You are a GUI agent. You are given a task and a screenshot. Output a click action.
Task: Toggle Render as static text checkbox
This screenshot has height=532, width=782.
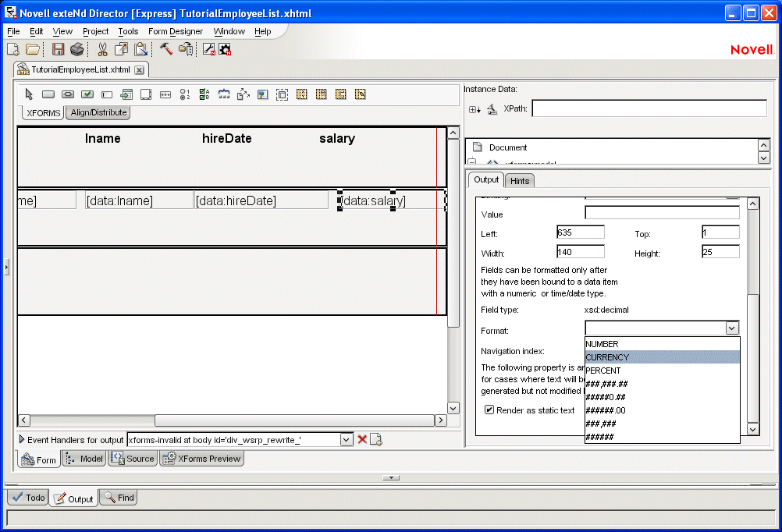point(489,410)
